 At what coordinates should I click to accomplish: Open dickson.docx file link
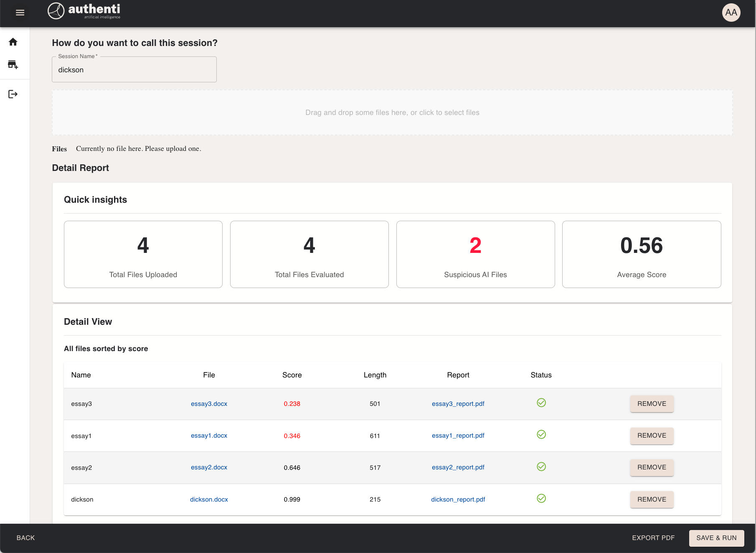[209, 499]
